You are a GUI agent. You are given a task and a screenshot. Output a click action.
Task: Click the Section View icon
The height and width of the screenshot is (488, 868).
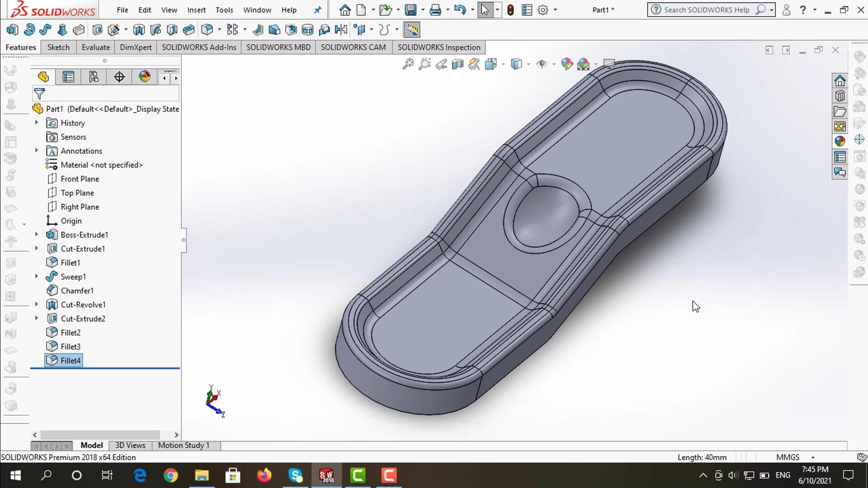458,64
